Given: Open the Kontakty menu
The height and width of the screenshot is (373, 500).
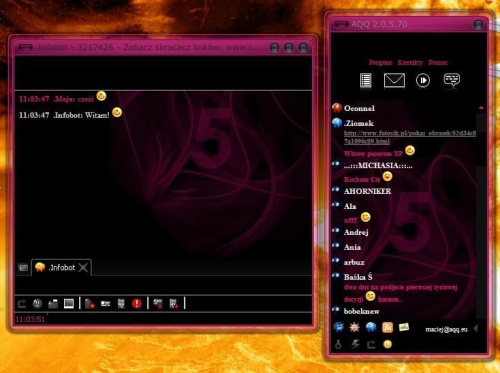Looking at the screenshot, I should tap(410, 62).
